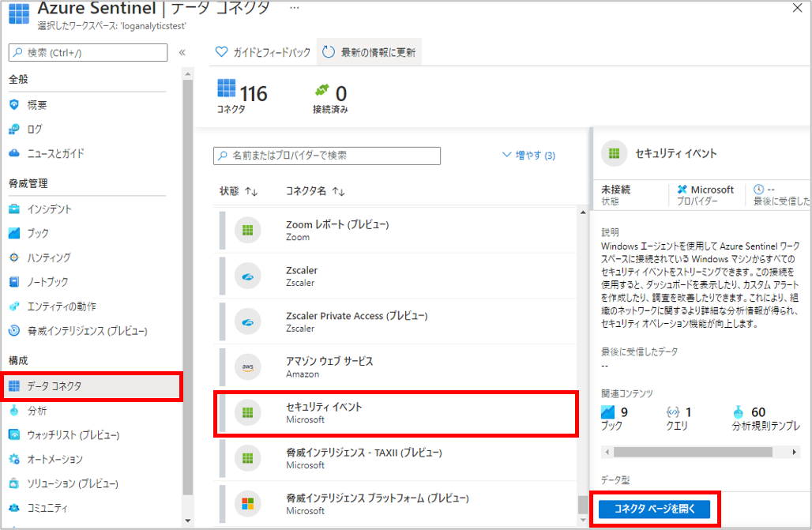812x530 pixels.
Task: Click the セキュリティ イベント detail panel icon
Action: [614, 153]
